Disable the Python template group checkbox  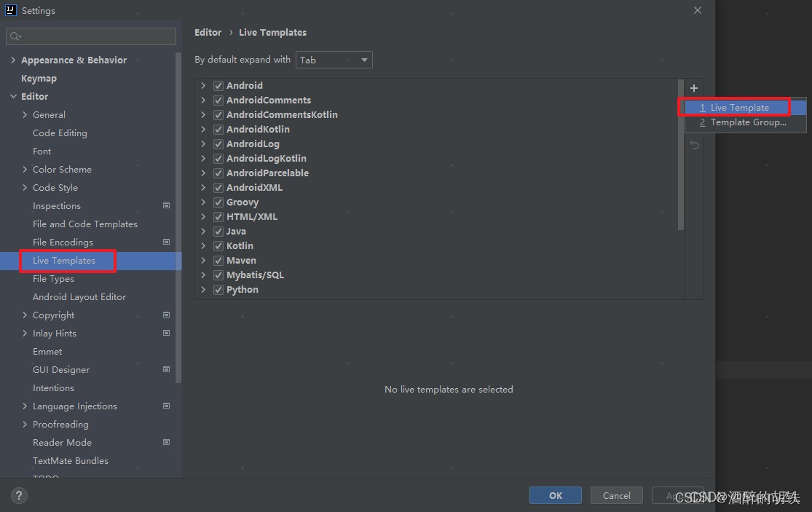coord(218,290)
